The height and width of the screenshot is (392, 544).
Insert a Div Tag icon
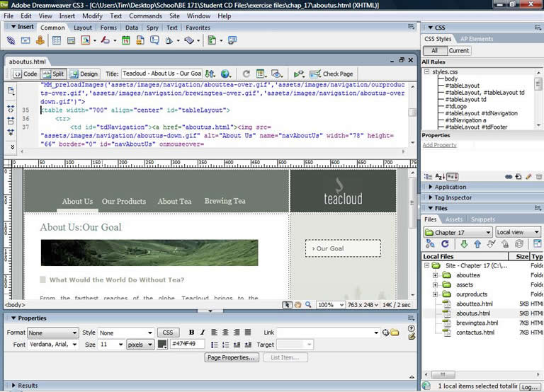[x=71, y=40]
